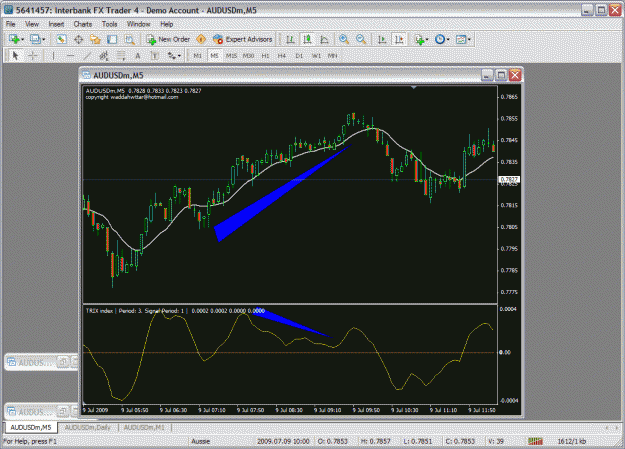Select the Fibonacci retracement tool

tap(121, 56)
